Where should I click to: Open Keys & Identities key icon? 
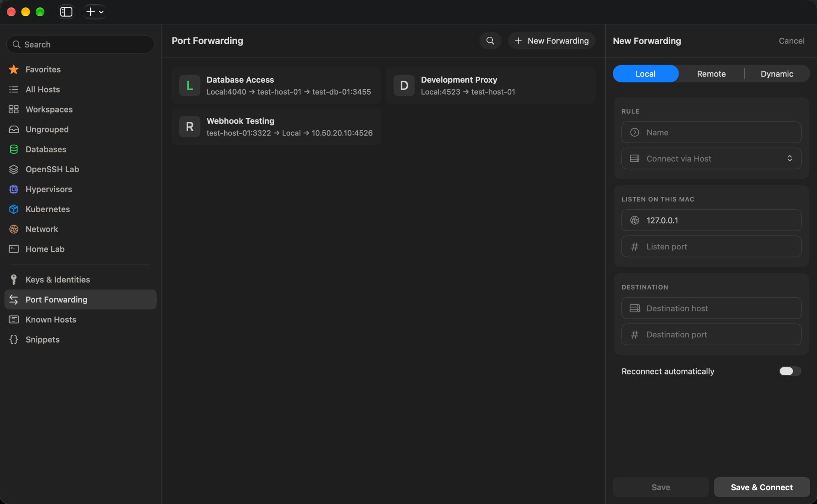(x=14, y=279)
